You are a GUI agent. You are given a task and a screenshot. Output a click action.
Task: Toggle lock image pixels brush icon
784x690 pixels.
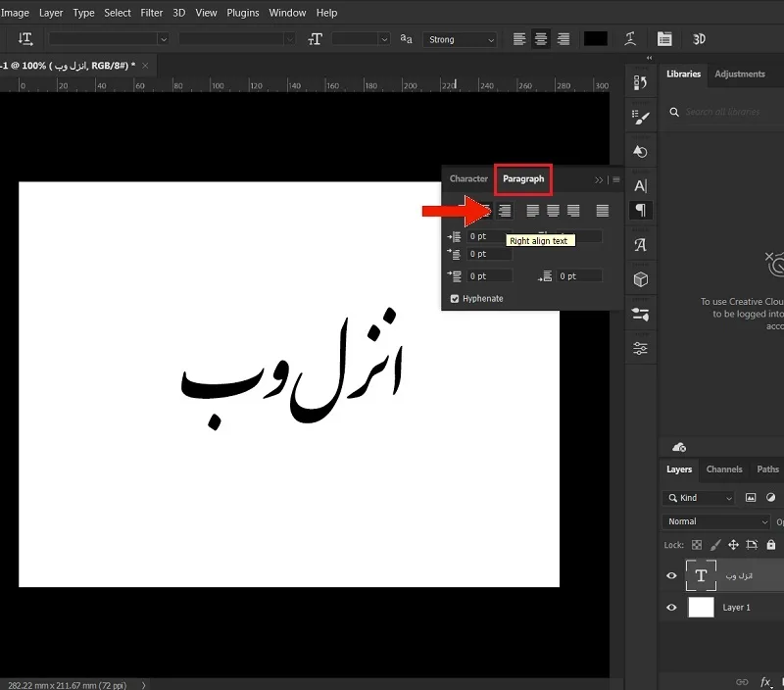[x=715, y=545]
